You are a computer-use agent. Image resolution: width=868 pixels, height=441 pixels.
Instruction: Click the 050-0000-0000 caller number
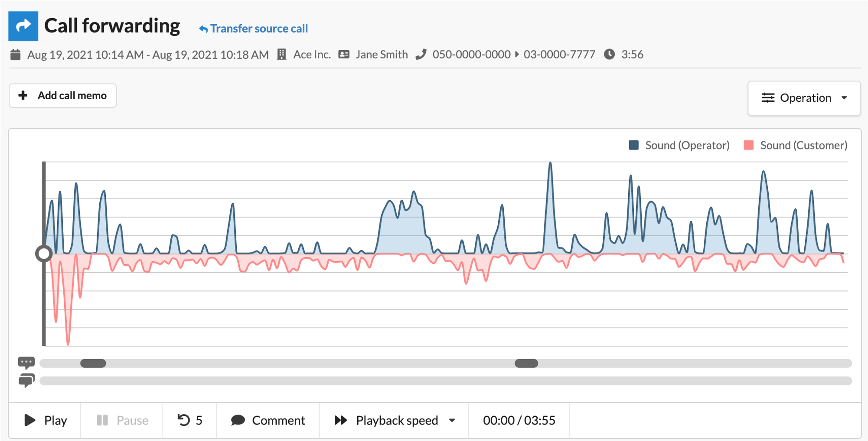[471, 55]
